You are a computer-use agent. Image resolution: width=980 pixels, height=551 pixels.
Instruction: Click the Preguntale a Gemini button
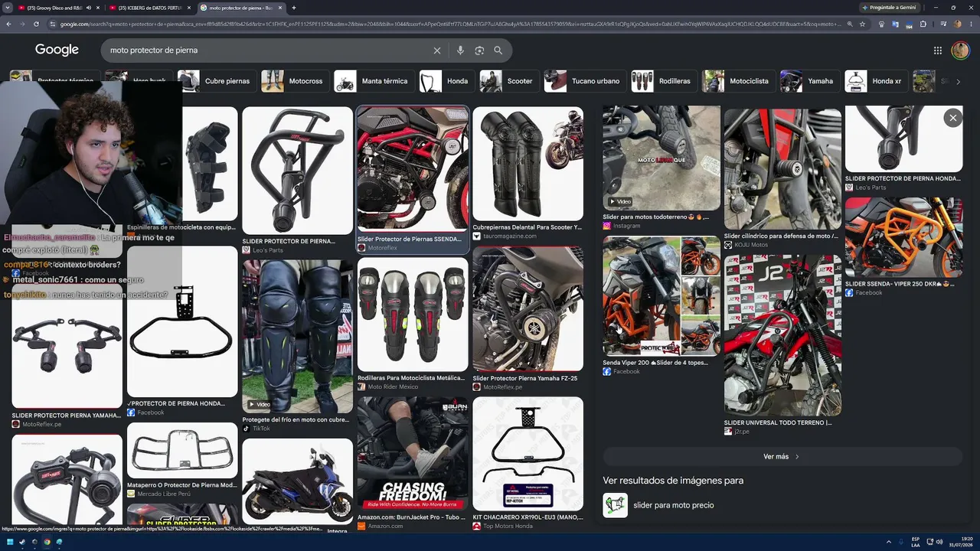coord(889,8)
